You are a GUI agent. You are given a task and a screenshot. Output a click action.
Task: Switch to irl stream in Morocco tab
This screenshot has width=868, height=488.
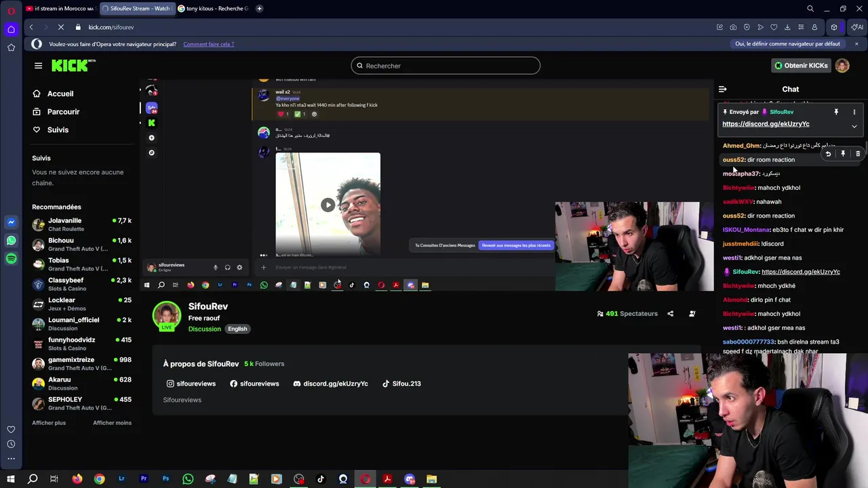60,9
